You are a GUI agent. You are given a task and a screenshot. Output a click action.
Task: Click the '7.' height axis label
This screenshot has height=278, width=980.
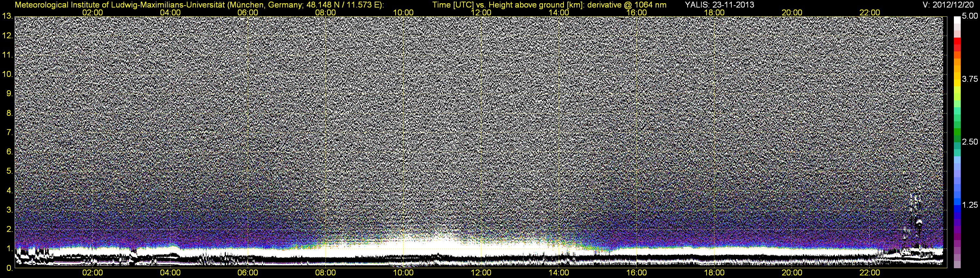tap(9, 132)
